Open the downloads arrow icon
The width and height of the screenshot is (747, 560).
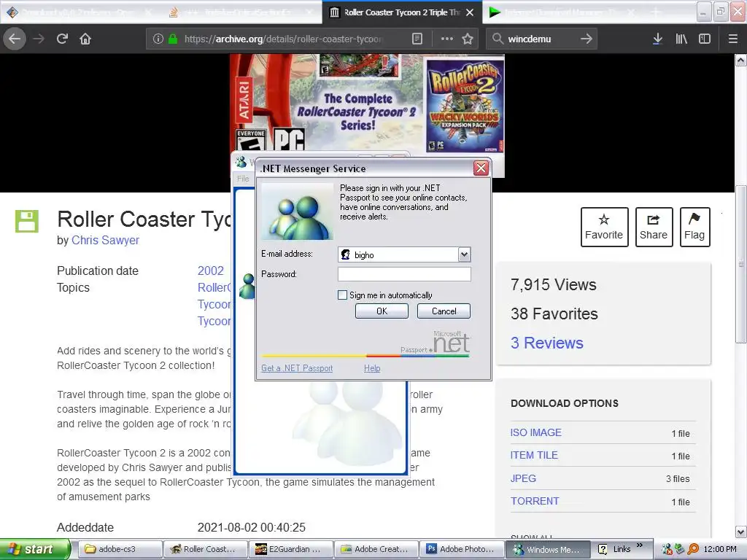[x=657, y=39]
